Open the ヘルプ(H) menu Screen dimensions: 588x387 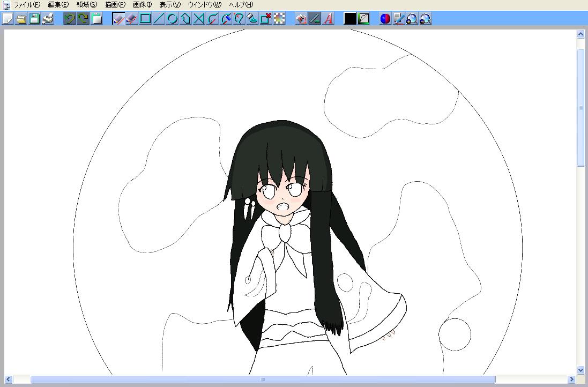[241, 5]
